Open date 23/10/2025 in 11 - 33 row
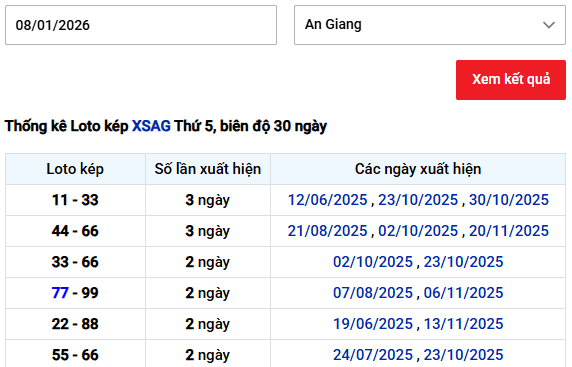 coord(418,200)
